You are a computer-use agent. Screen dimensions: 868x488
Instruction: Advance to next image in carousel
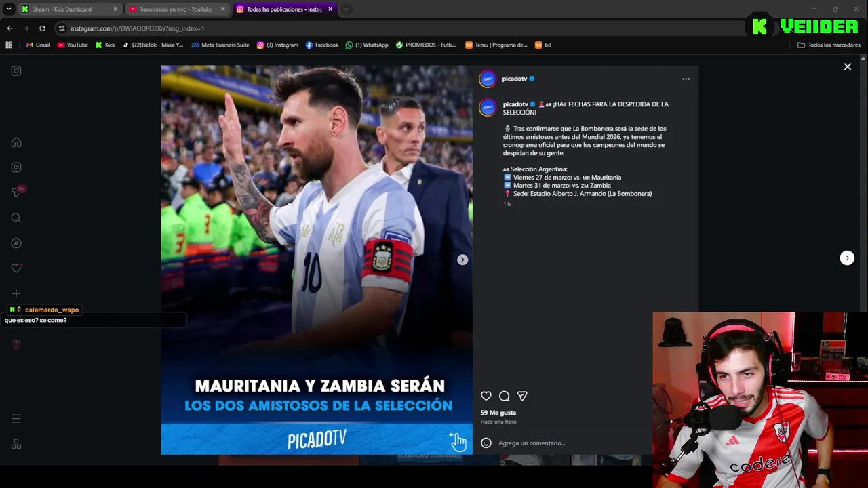(x=462, y=260)
